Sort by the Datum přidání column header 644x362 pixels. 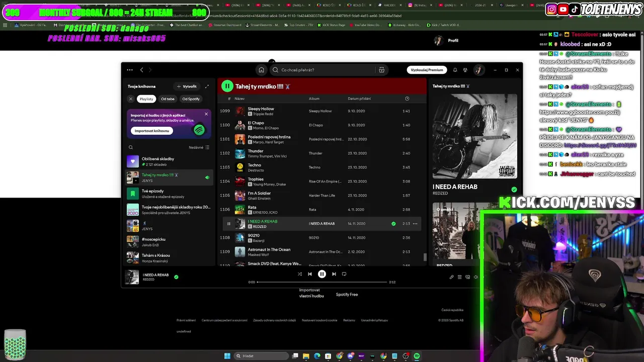[x=359, y=99]
